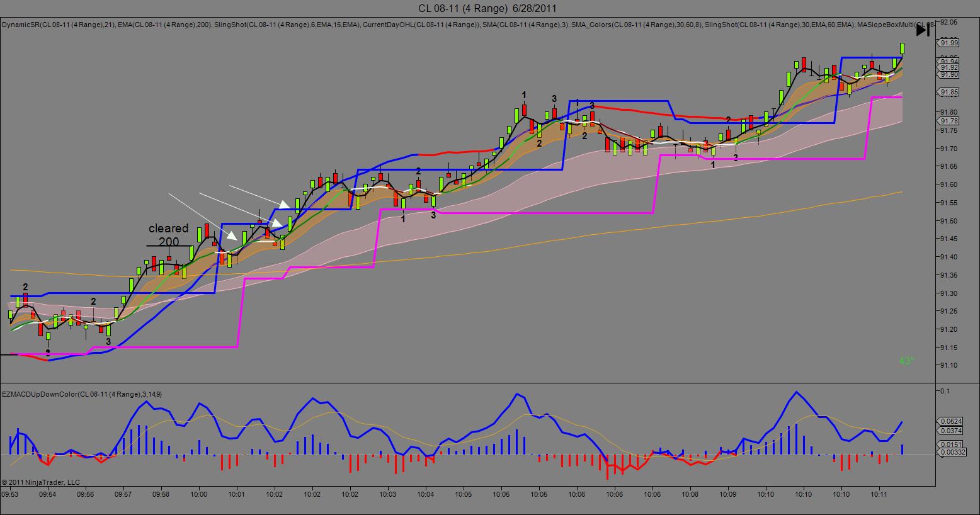Click the 0.0524 MACD value marker
The width and height of the screenshot is (980, 515).
(x=950, y=421)
